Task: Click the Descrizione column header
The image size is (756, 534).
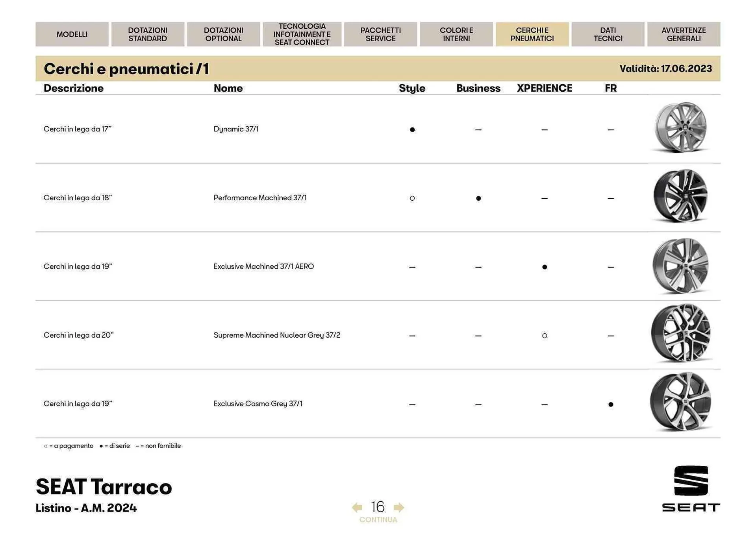Action: tap(74, 88)
